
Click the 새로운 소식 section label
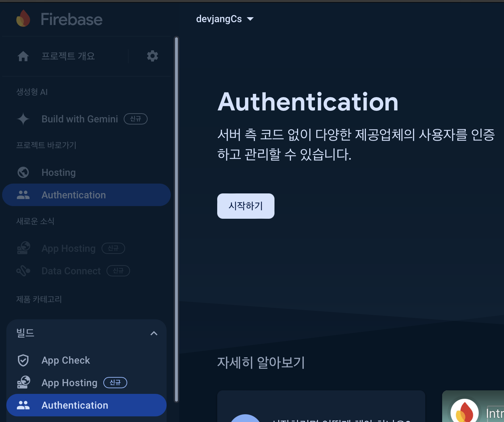(35, 221)
